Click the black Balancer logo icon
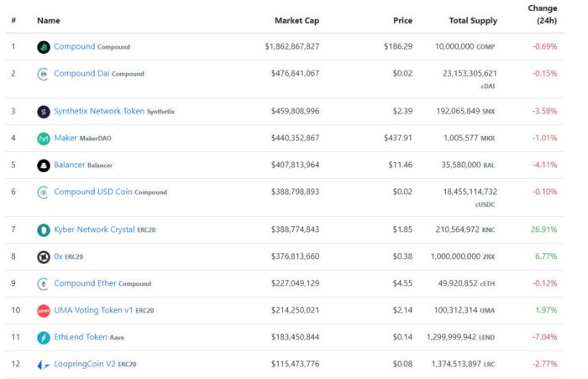Viewport: 588px width, 379px height. (44, 166)
